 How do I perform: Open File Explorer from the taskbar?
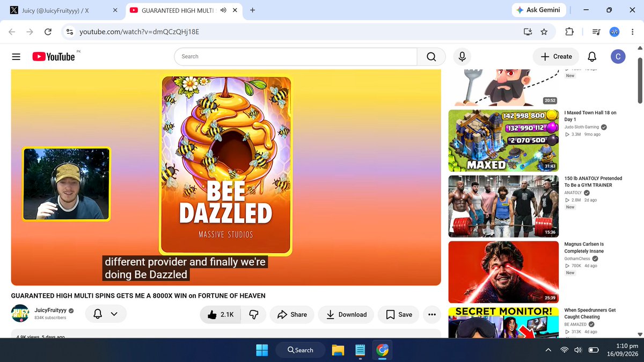point(338,350)
